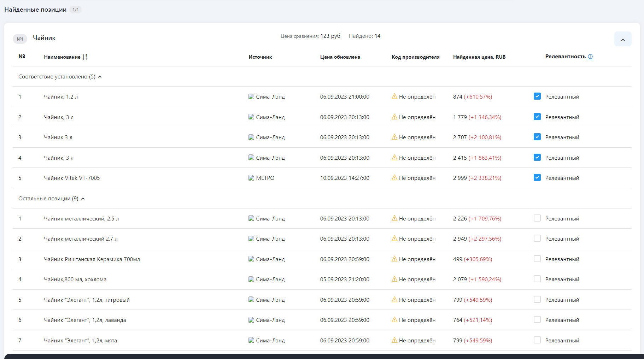This screenshot has height=359, width=644.
Task: Click warning icon in Чайник Vitek VT-7005 row
Action: pyautogui.click(x=394, y=177)
